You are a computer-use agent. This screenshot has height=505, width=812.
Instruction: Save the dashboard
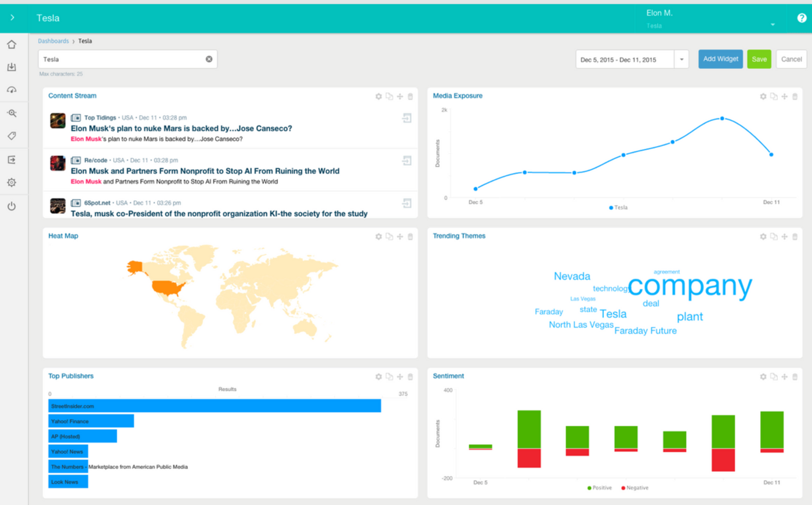pos(759,59)
